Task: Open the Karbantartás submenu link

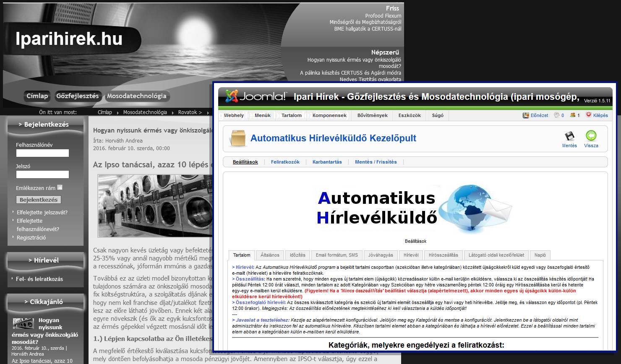Action: click(327, 162)
